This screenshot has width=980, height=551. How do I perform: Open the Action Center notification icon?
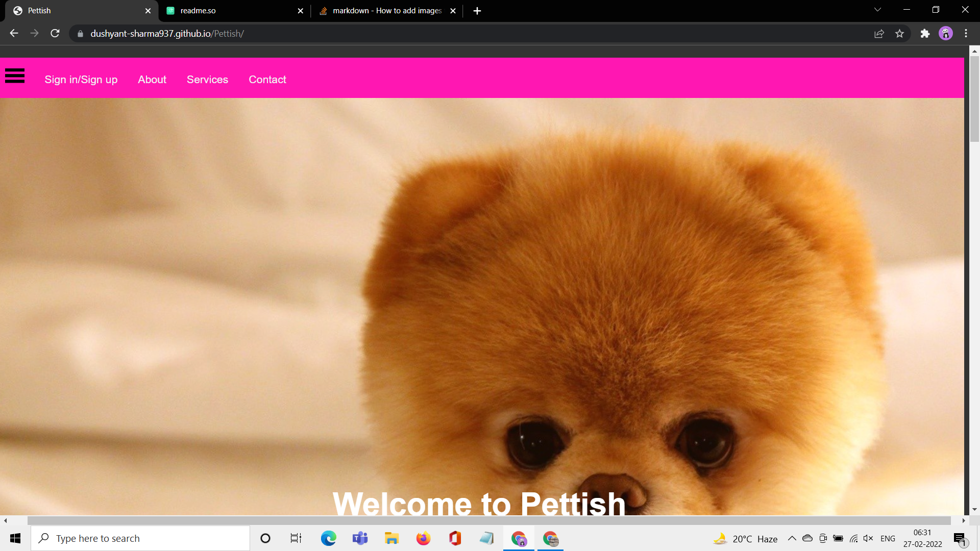pyautogui.click(x=960, y=538)
